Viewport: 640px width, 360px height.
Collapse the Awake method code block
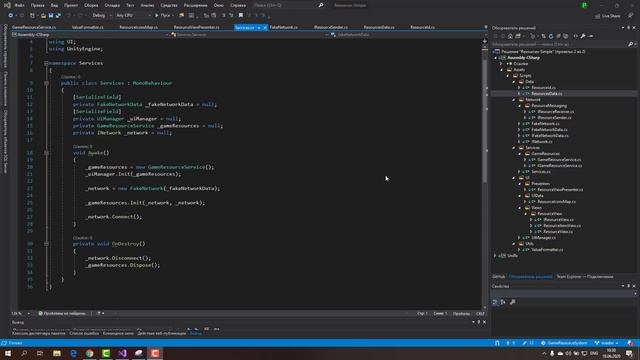pos(46,153)
